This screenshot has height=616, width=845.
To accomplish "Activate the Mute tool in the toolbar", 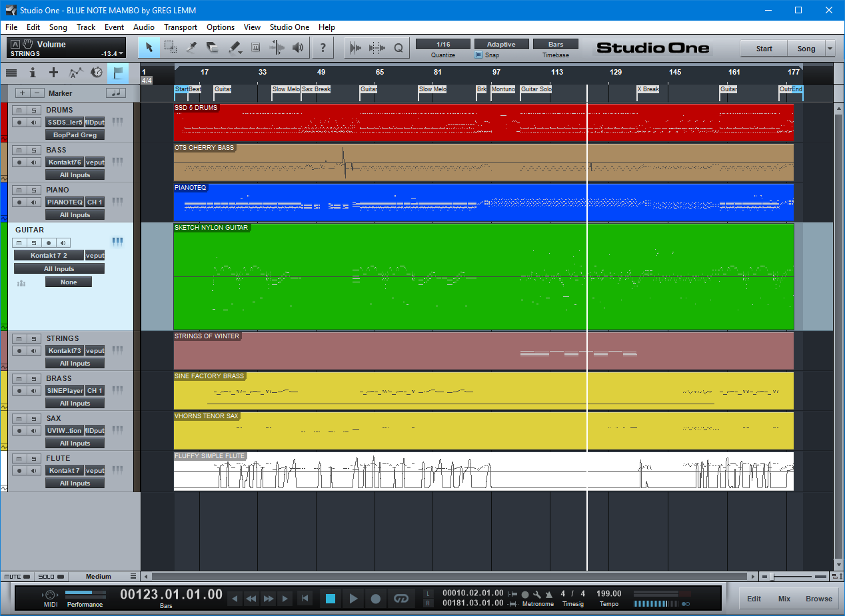I will [x=255, y=47].
